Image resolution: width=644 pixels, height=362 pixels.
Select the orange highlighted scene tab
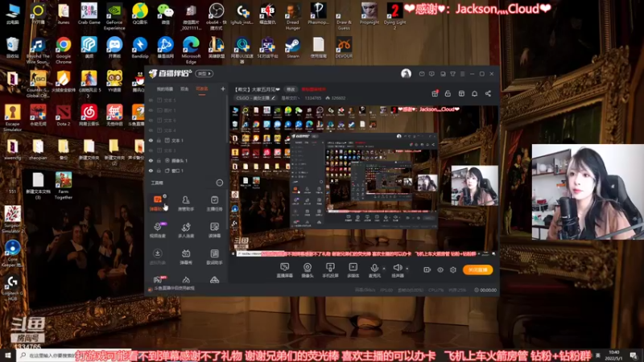202,89
